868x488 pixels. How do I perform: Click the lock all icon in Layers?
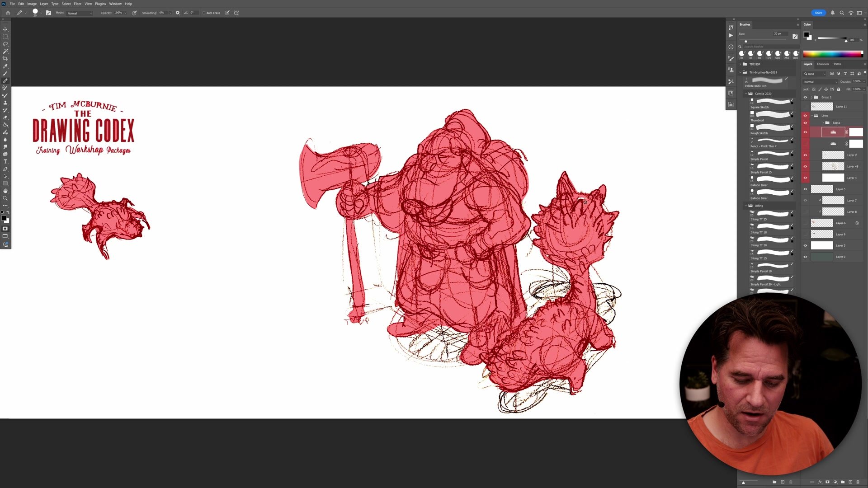point(839,89)
